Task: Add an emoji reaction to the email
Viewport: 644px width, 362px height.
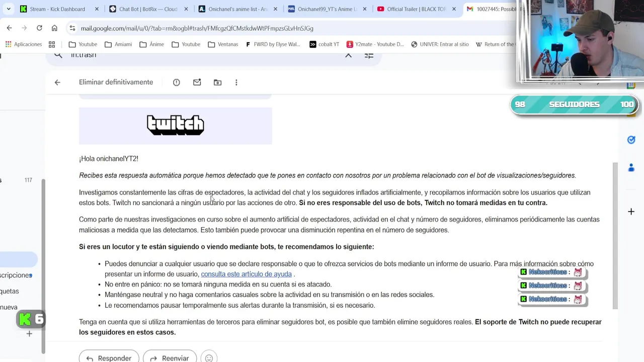Action: tap(209, 357)
